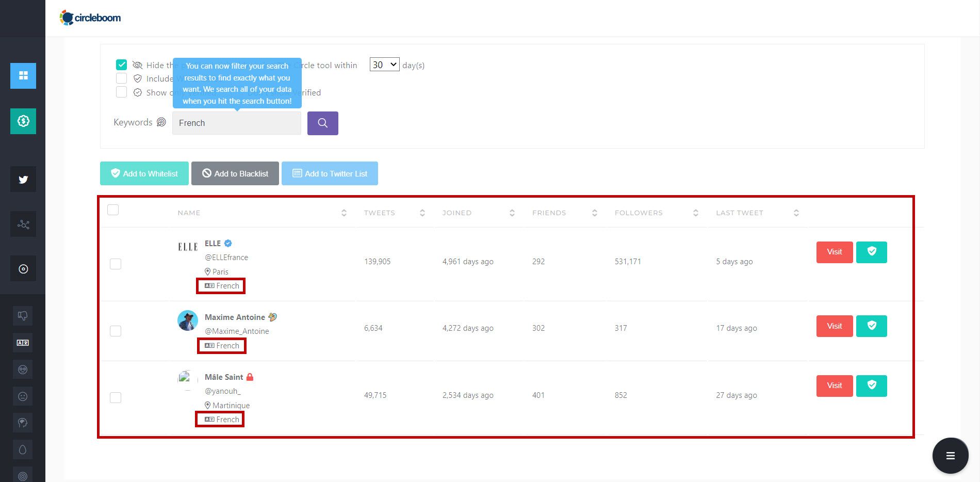The height and width of the screenshot is (482, 980).
Task: Click the masked face sidebar icon
Action: coord(23,369)
